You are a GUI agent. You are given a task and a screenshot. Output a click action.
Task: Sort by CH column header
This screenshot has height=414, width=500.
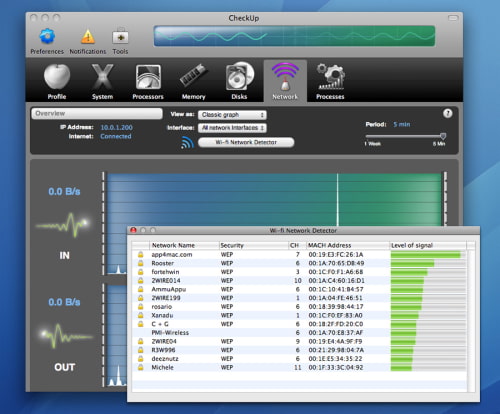pos(297,245)
